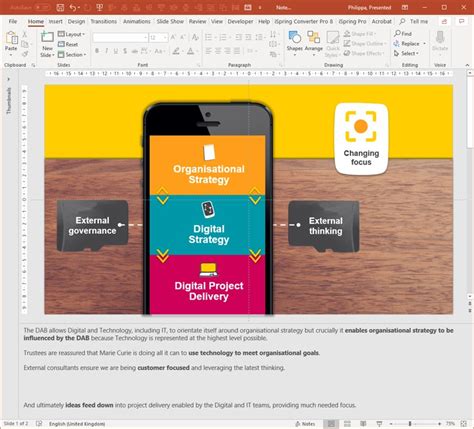Toggle Notes in the status bar

[x=305, y=424]
